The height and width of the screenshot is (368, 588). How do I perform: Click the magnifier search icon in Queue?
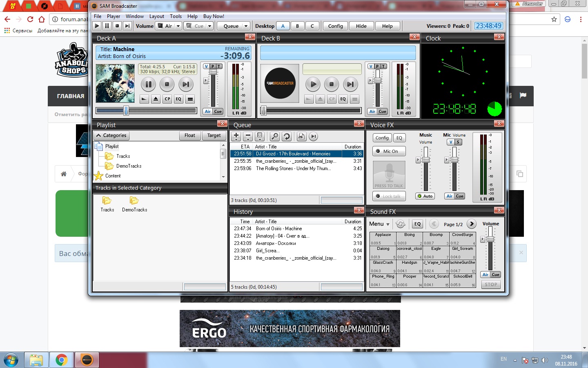click(x=275, y=137)
